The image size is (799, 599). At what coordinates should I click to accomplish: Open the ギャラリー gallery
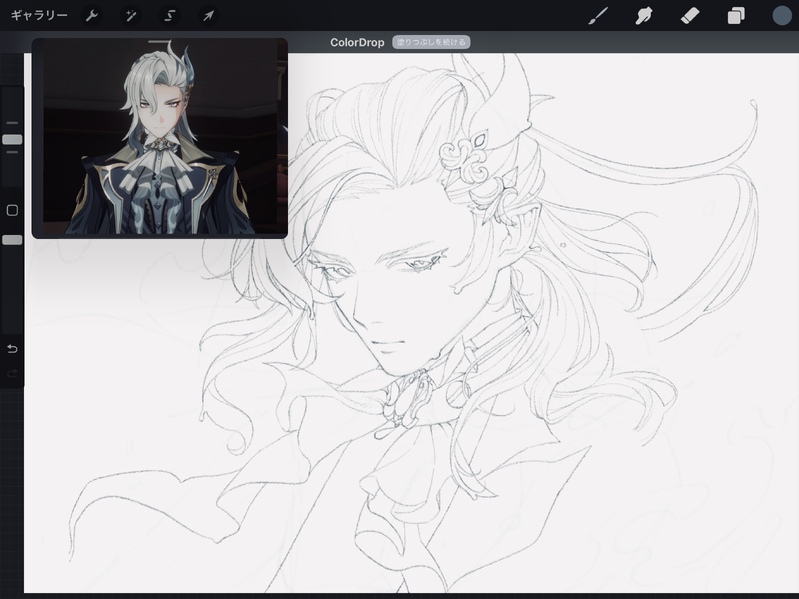coord(39,15)
